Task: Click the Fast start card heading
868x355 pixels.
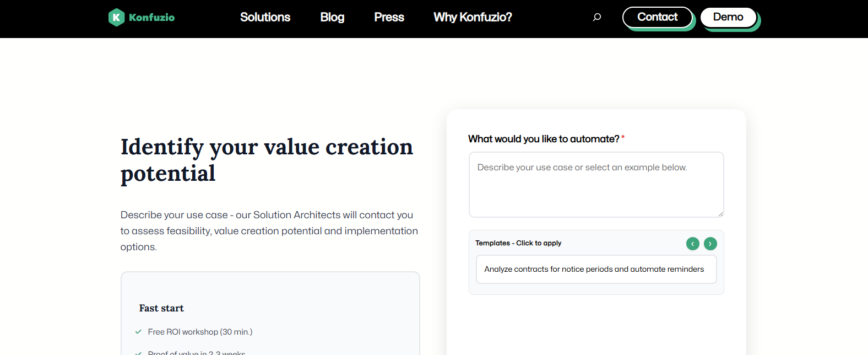Action: [x=161, y=308]
